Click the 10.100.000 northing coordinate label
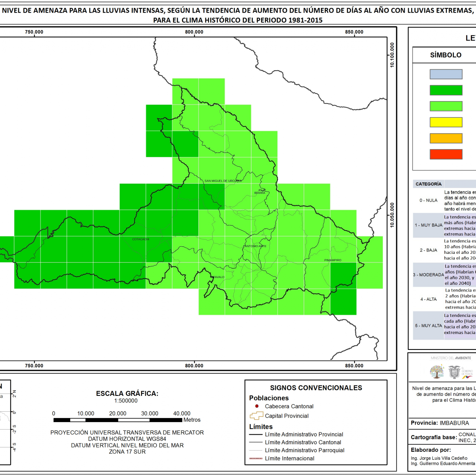This screenshot has width=476, height=476. point(392,55)
